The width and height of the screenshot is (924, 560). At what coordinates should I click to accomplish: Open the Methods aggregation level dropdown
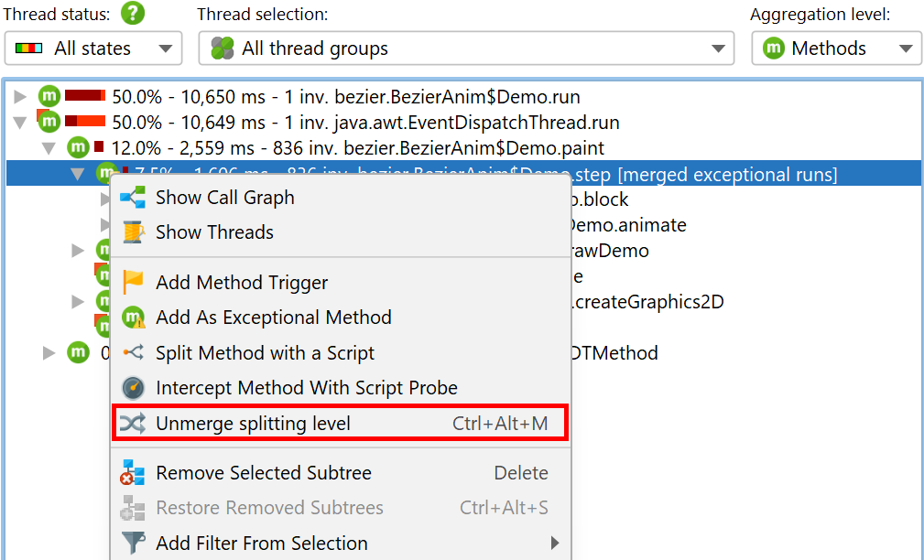coord(836,48)
